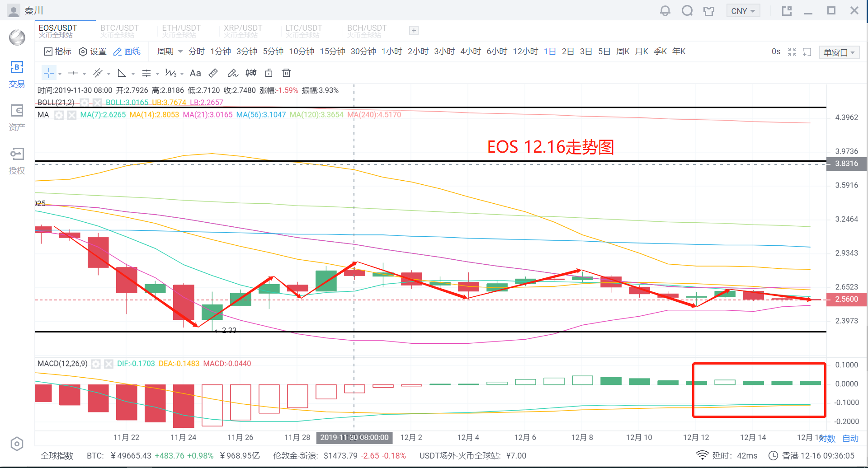Viewport: 868px width, 468px height.
Task: Switch to the BCH/USDT tab
Action: pyautogui.click(x=367, y=31)
